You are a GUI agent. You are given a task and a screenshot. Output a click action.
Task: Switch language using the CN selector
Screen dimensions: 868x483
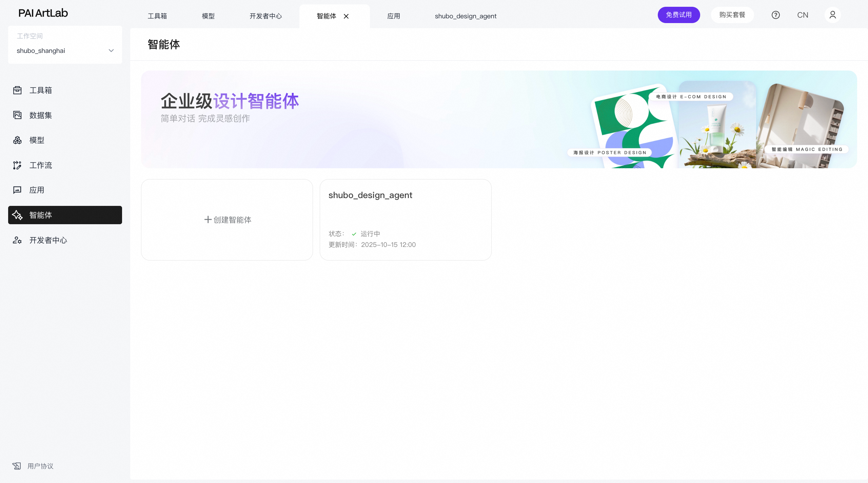pyautogui.click(x=803, y=15)
